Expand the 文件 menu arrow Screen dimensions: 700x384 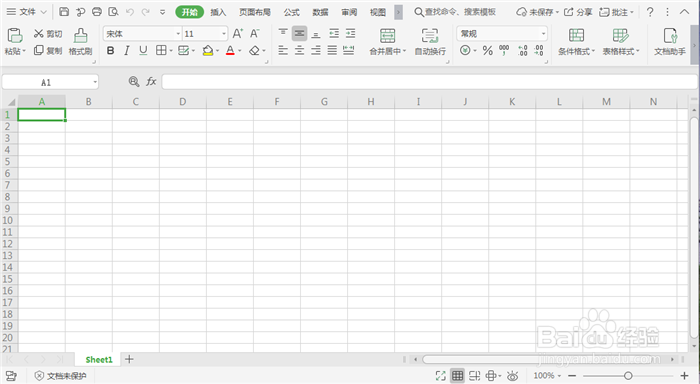pos(43,12)
